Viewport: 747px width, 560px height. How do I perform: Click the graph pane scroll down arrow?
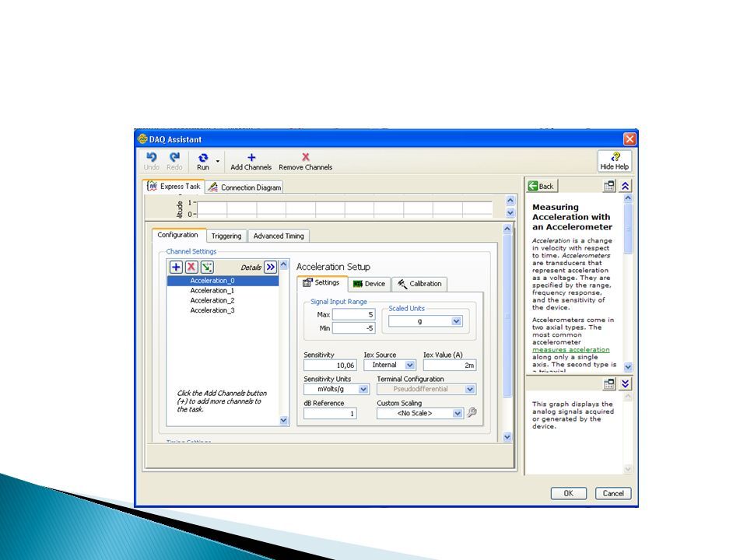click(510, 213)
